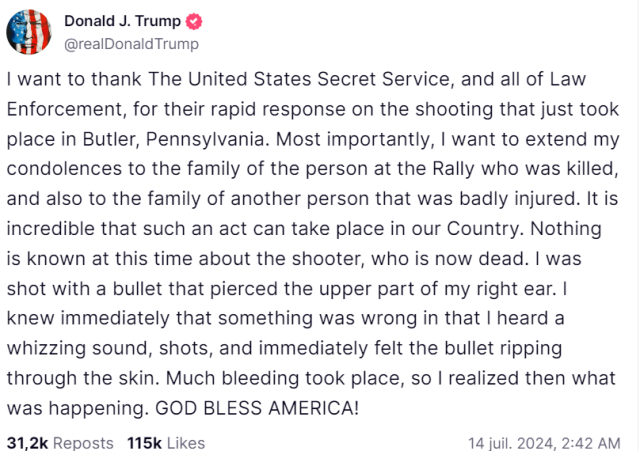The width and height of the screenshot is (640, 451).
Task: Click the Likes label
Action: pyautogui.click(x=186, y=443)
